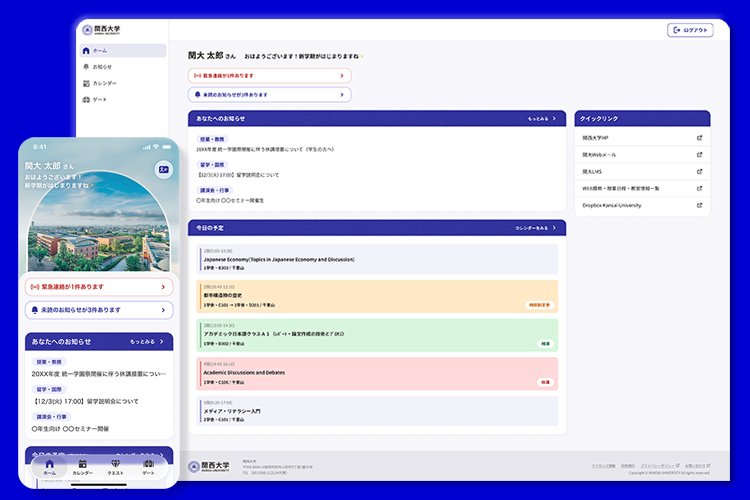This screenshot has width=750, height=500.
Task: Open the desktop 留学説明会について notice
Action: (238, 175)
